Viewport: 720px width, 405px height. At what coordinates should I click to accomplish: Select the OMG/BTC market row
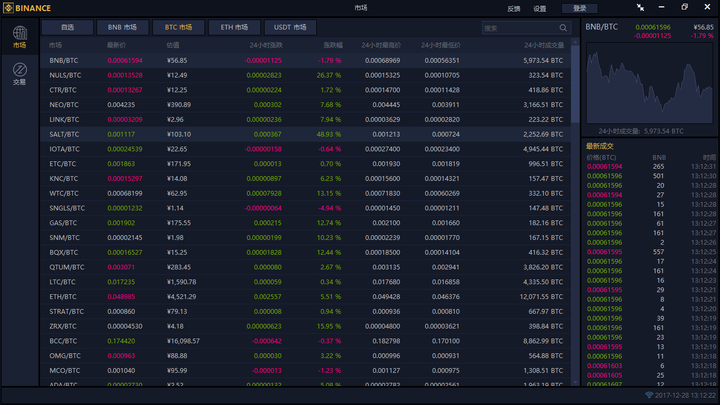tap(306, 356)
